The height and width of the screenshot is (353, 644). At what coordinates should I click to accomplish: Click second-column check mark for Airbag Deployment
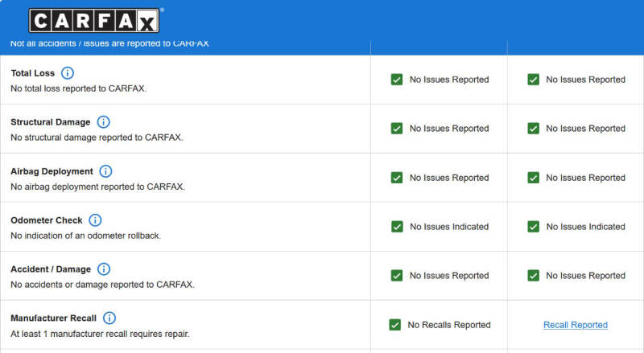point(533,178)
